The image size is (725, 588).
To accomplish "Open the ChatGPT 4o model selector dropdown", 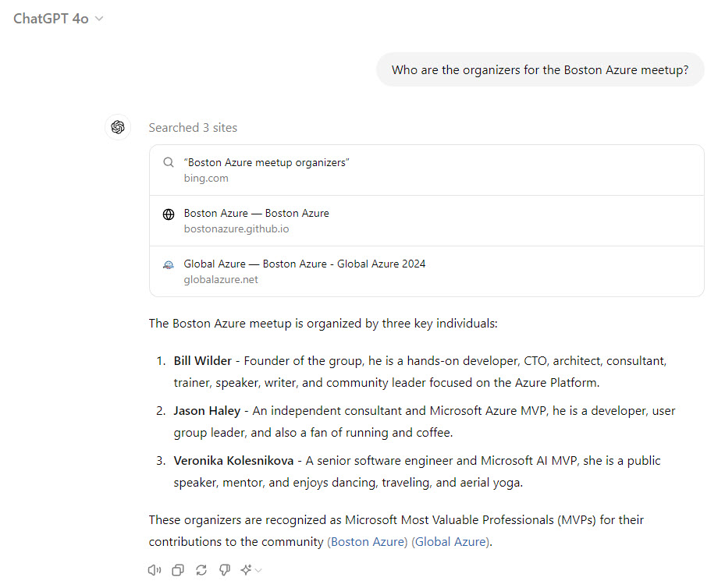I will (59, 19).
